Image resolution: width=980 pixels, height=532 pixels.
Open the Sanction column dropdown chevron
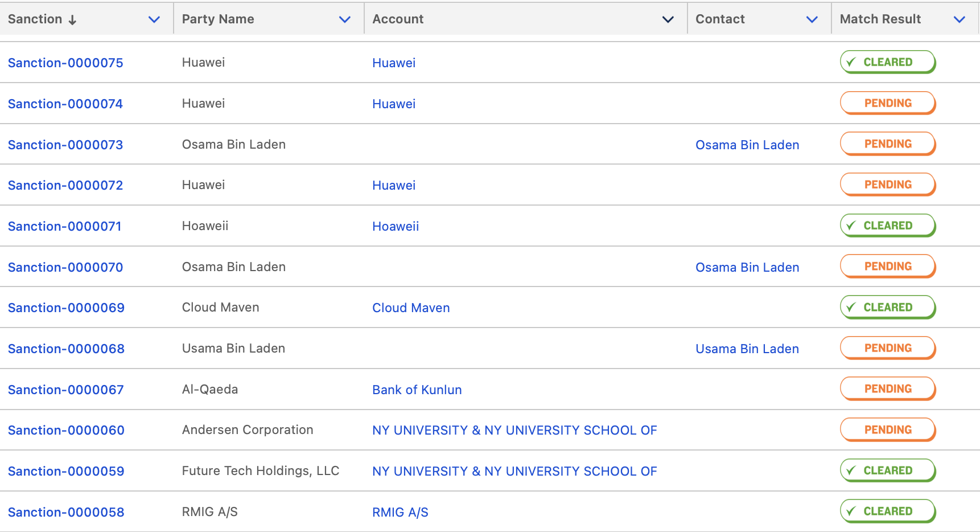[x=154, y=19]
